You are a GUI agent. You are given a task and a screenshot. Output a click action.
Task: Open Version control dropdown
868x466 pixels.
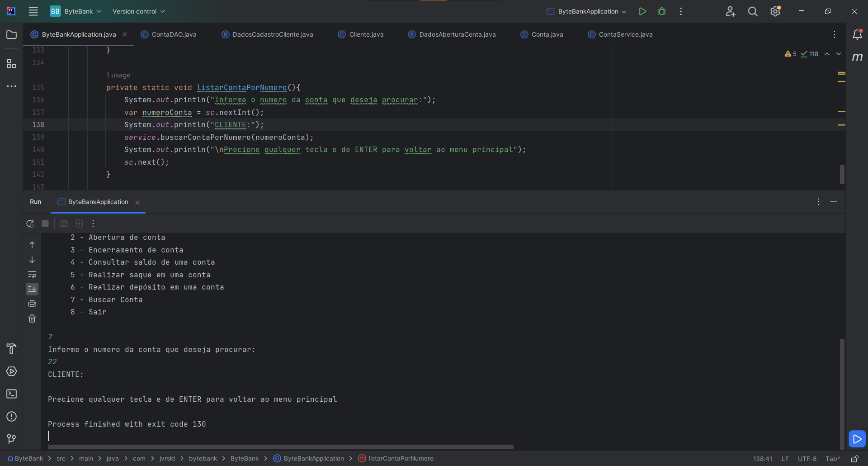click(139, 11)
